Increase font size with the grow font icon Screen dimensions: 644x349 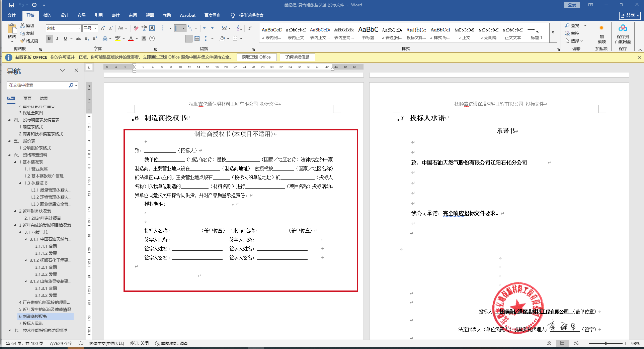tap(103, 28)
